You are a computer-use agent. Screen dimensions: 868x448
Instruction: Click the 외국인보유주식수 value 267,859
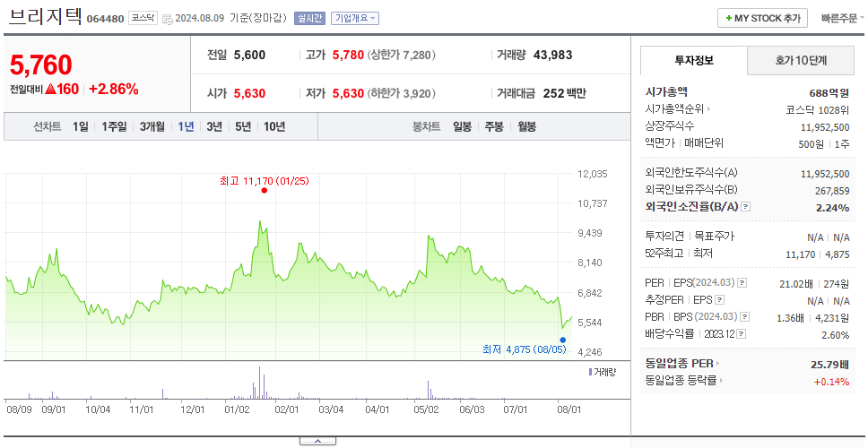831,191
